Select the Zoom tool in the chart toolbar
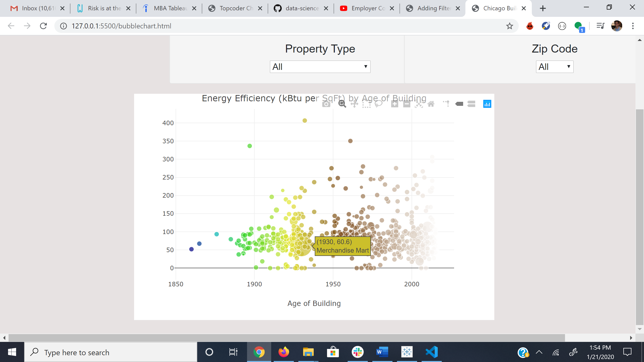 point(342,104)
